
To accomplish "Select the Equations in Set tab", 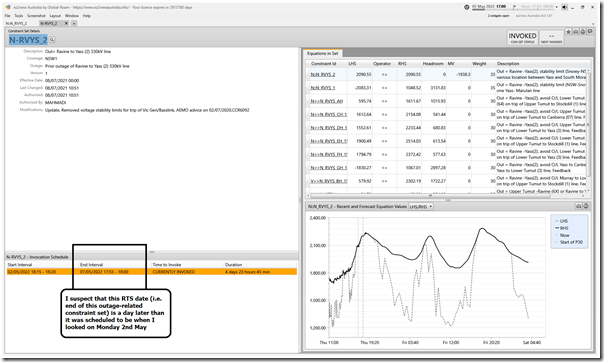I will (322, 53).
